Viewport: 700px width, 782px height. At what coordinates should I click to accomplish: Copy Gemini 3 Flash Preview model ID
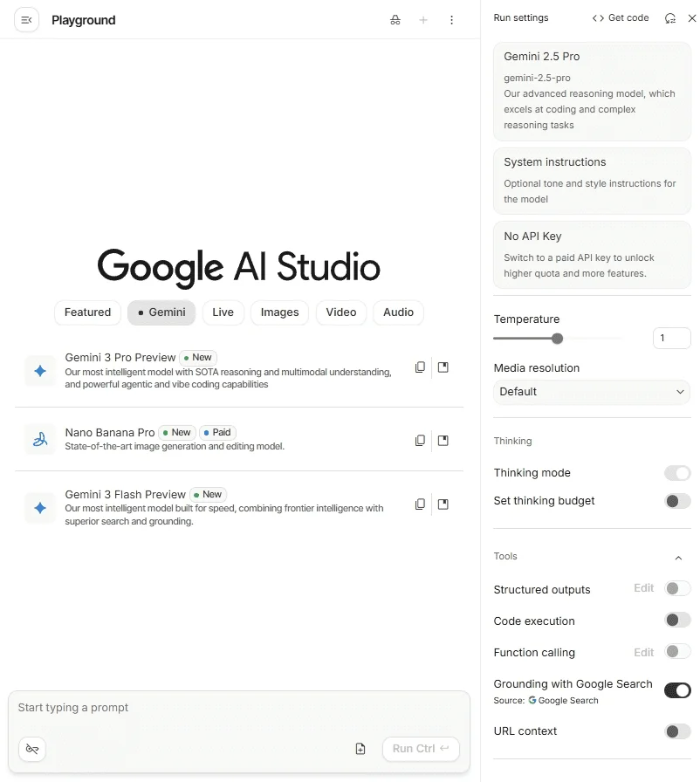click(x=421, y=504)
